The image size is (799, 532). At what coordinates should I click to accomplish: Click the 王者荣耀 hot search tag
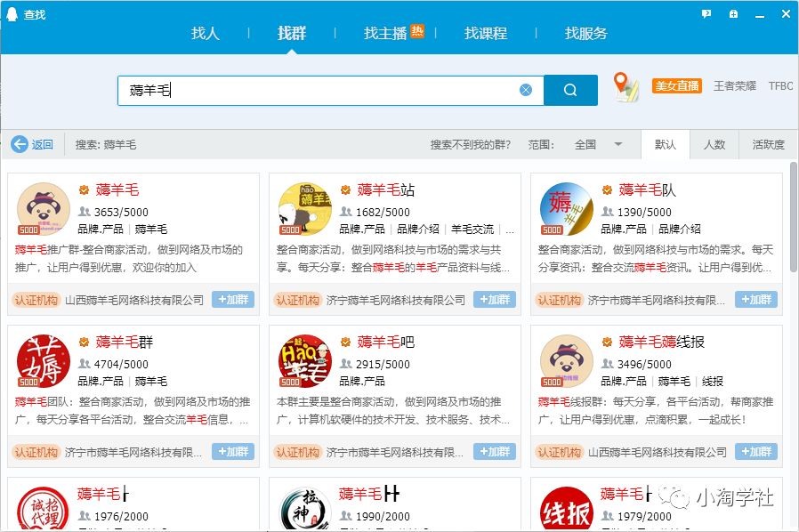735,85
